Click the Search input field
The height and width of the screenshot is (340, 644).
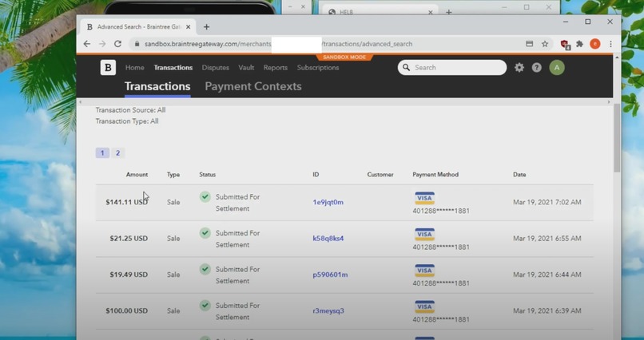coord(451,67)
